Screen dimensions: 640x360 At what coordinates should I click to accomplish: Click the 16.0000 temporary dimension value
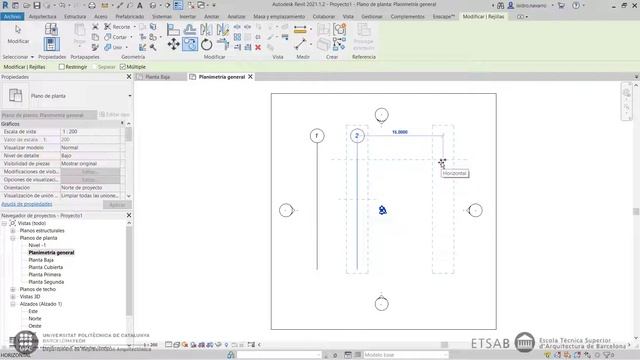(x=400, y=132)
